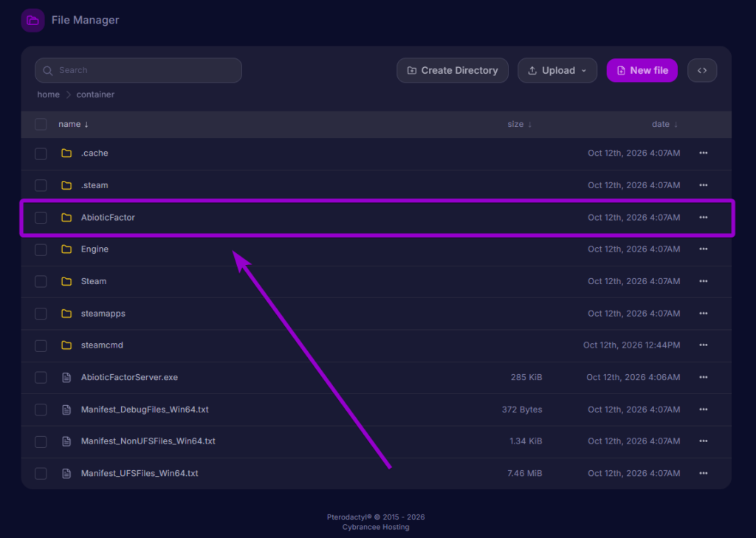This screenshot has height=538, width=756.
Task: Click the File Manager folder logo icon
Action: [32, 20]
